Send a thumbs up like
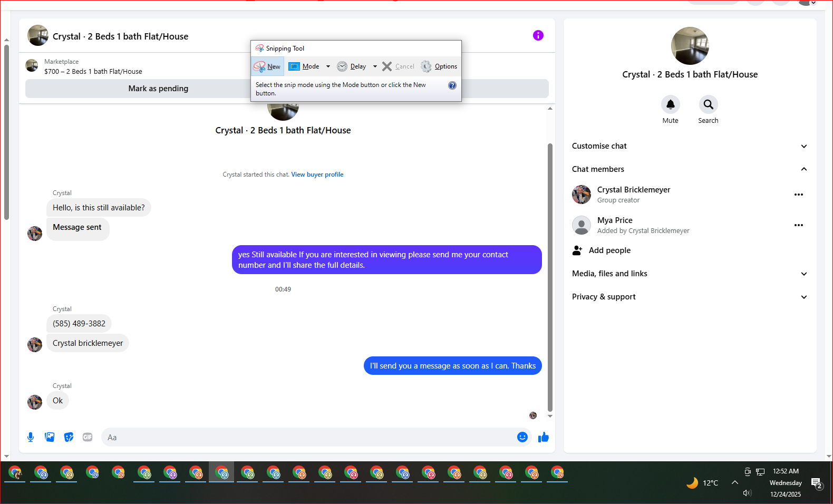The image size is (833, 504). coord(544,437)
